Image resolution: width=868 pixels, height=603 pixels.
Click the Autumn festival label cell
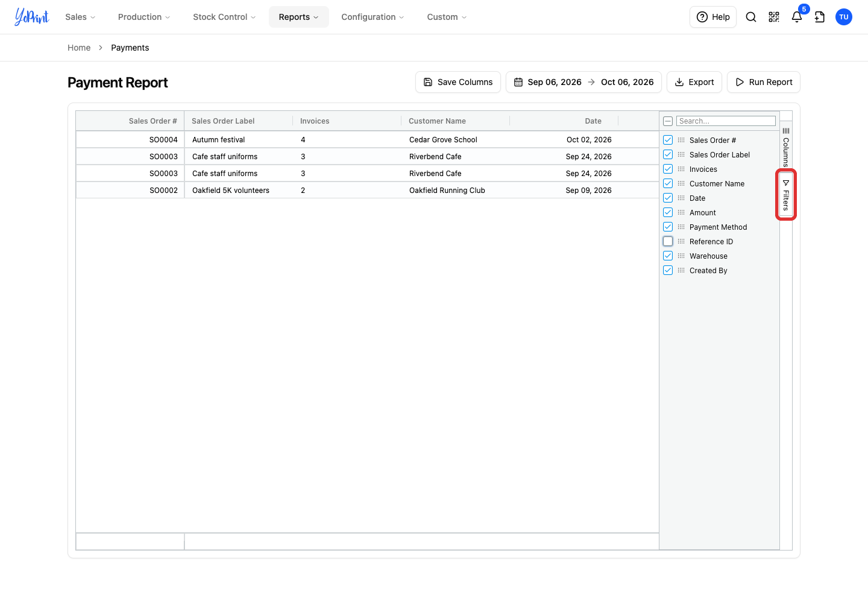point(239,139)
